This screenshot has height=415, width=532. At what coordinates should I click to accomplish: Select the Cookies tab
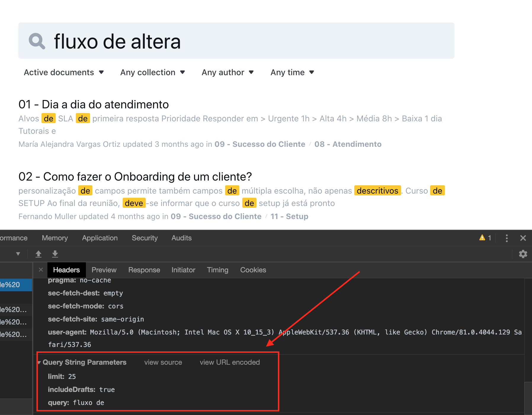coord(253,270)
